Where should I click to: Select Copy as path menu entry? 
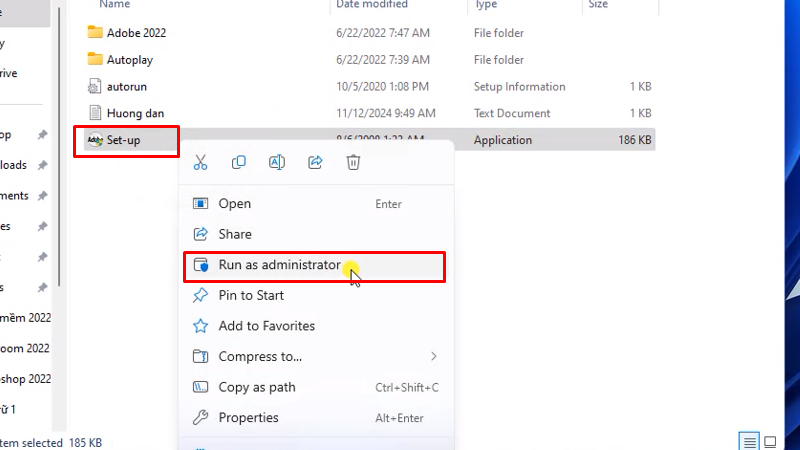tap(256, 387)
